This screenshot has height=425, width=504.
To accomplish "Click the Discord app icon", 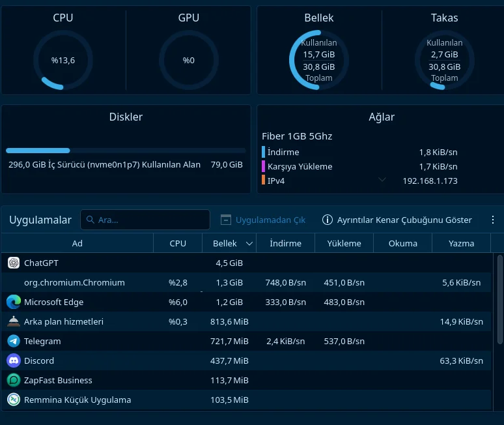I will 14,360.
